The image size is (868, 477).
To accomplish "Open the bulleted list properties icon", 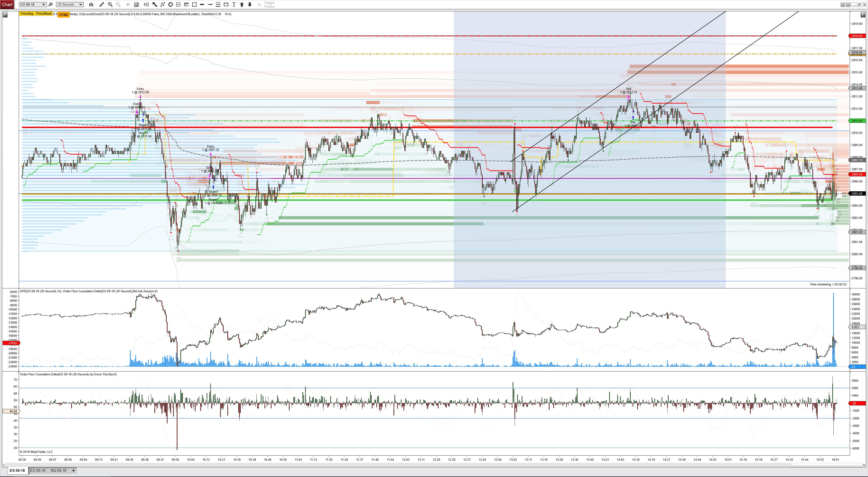I will 179,4.
